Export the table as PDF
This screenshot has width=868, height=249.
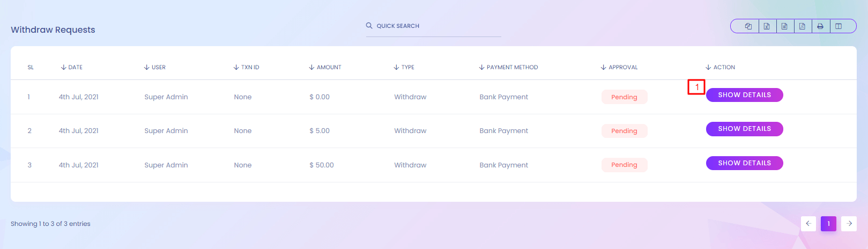tap(802, 26)
